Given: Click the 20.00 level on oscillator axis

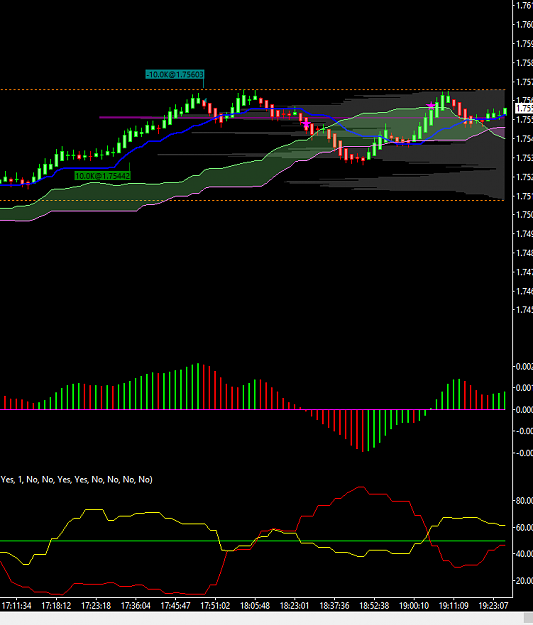Looking at the screenshot, I should coord(524,581).
